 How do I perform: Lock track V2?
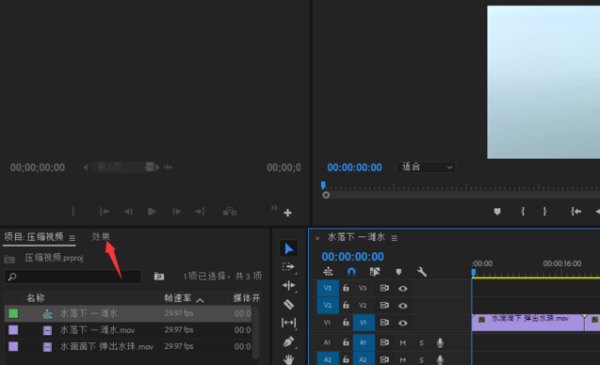[x=346, y=305]
